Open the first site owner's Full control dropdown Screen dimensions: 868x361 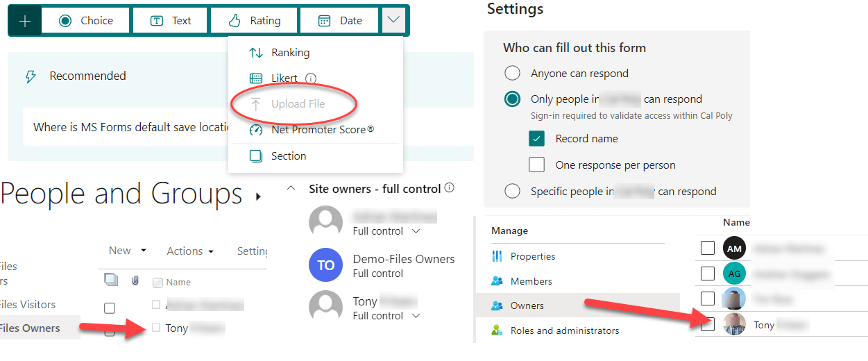point(386,231)
